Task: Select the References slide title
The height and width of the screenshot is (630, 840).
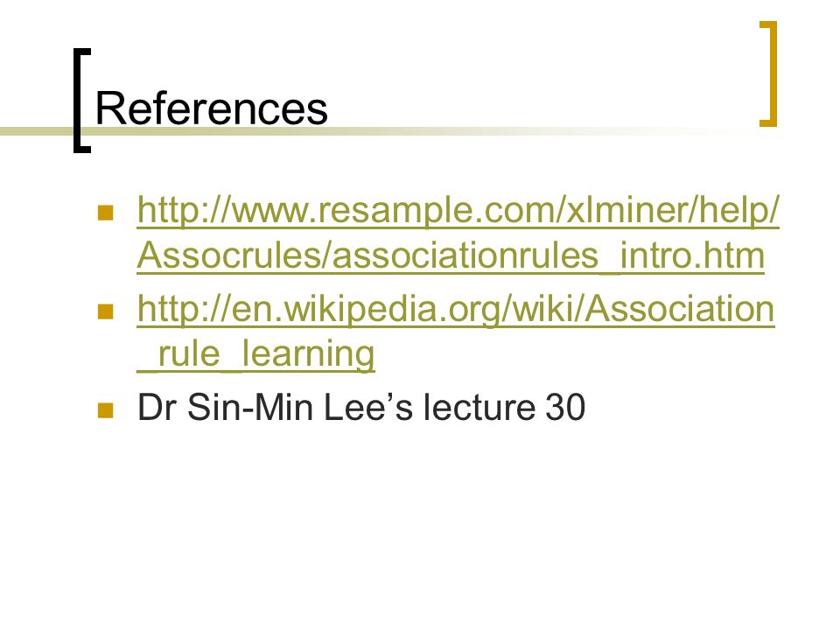Action: coord(212,108)
